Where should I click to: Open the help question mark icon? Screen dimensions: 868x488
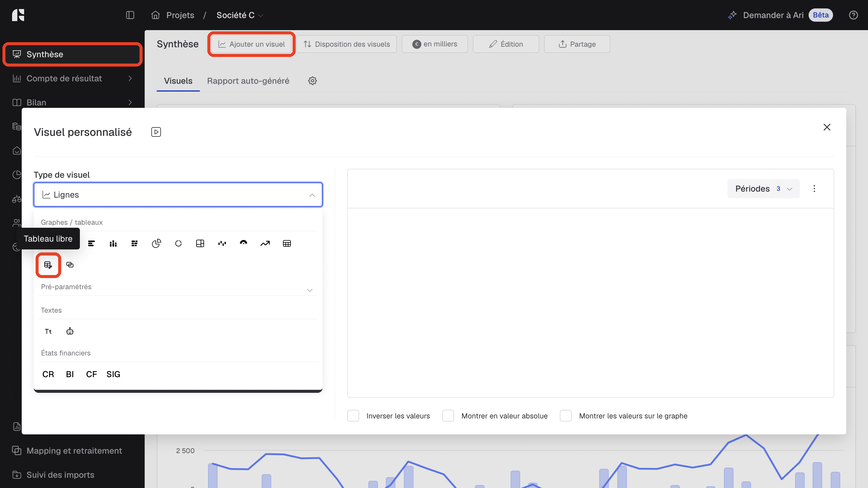853,15
